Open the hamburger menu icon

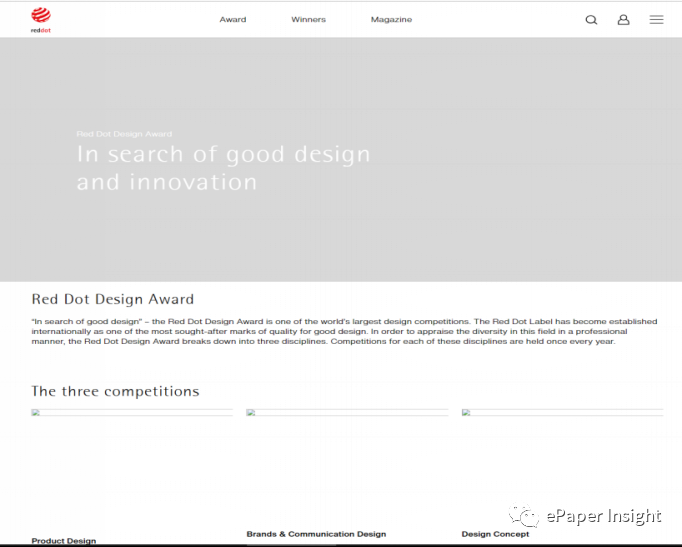[x=656, y=20]
